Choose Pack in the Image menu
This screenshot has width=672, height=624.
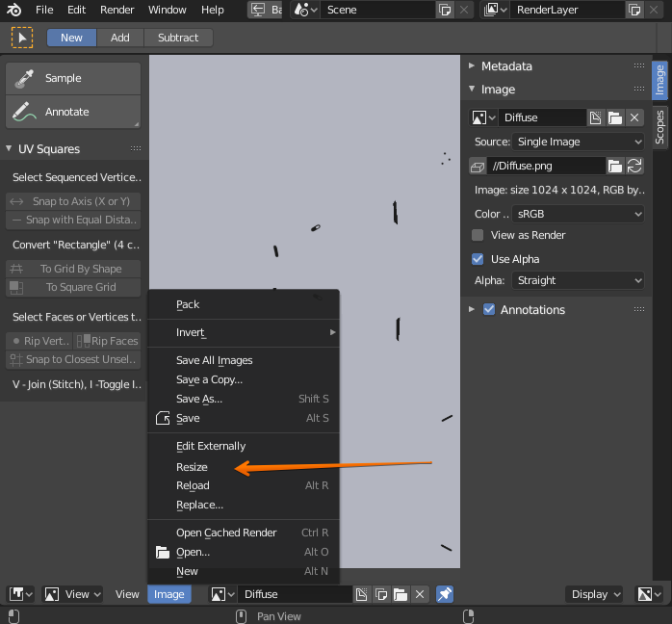244,304
